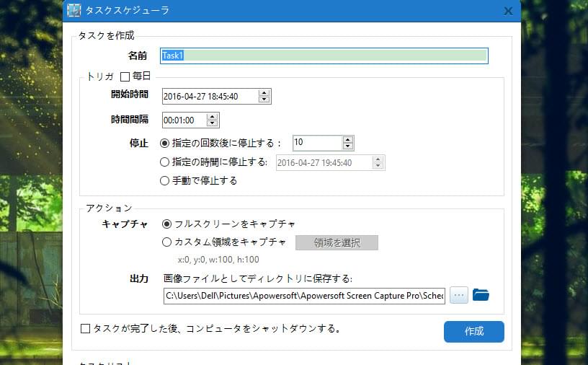Click the Task Scheduler app icon in title bar
This screenshot has width=588, height=365.
coord(73,10)
